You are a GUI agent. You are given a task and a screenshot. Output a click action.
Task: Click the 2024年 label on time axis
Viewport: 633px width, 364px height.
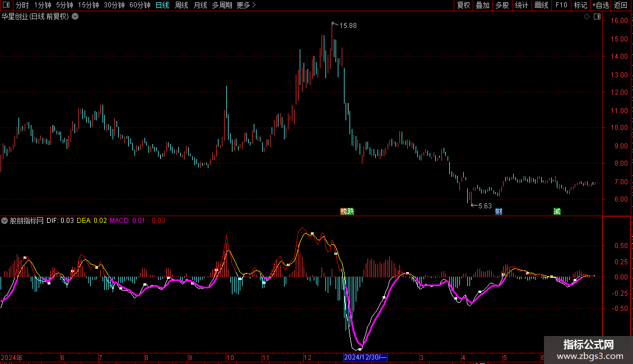pyautogui.click(x=12, y=357)
